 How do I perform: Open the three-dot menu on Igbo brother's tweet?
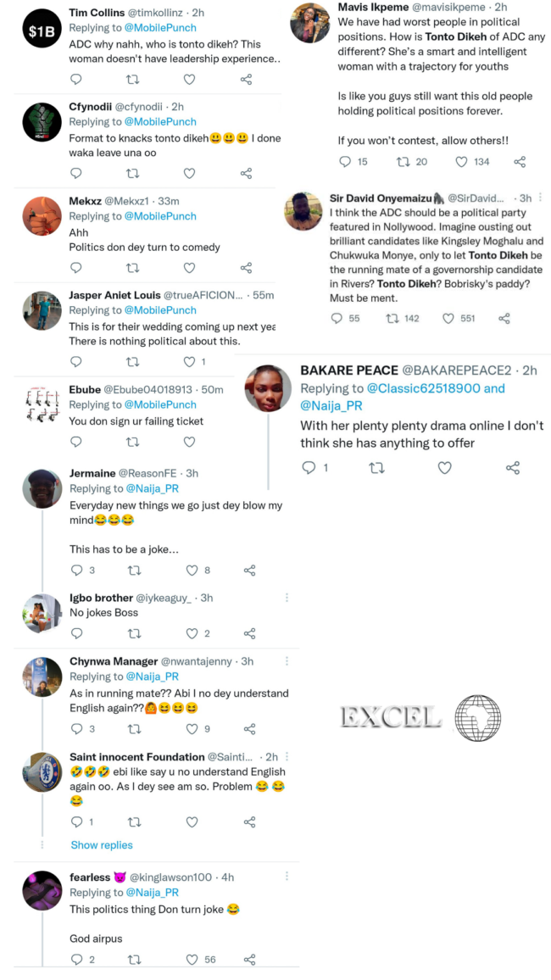point(287,599)
